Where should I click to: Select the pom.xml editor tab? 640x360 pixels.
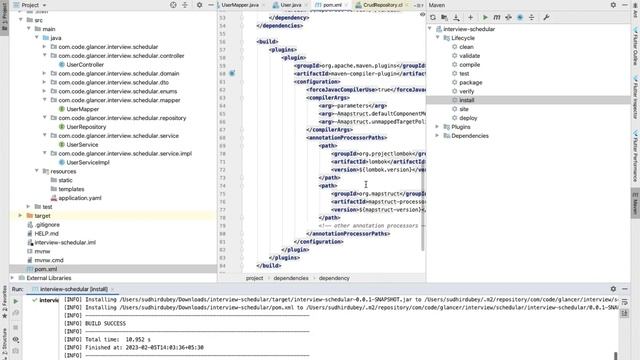(332, 5)
